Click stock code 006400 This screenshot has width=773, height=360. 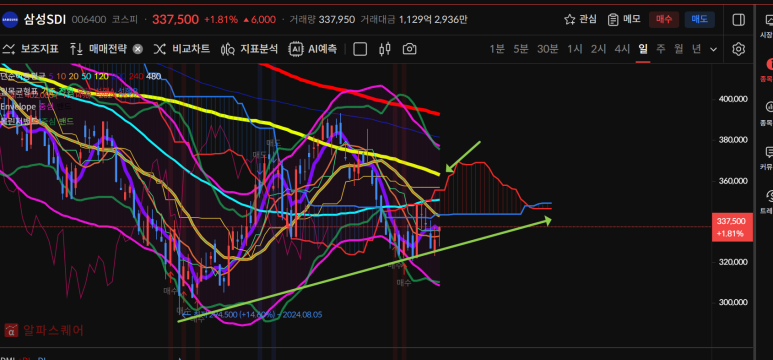(x=89, y=20)
